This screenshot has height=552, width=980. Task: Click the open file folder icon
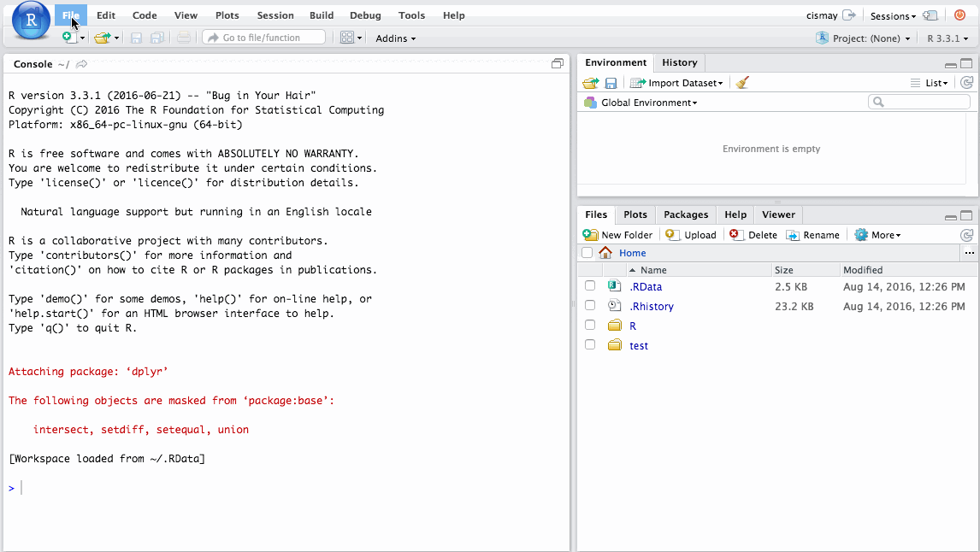102,38
